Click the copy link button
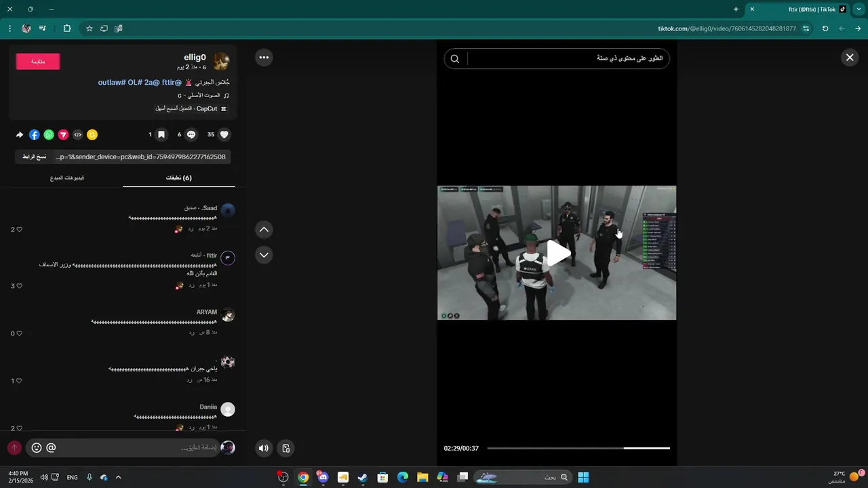Viewport: 868px width, 488px height. pos(35,157)
